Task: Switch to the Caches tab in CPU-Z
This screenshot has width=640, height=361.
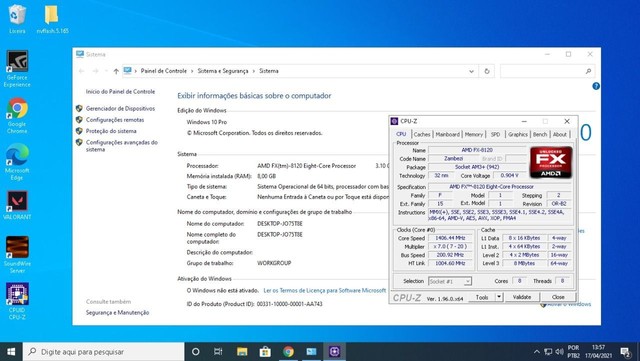Action: (x=422, y=134)
